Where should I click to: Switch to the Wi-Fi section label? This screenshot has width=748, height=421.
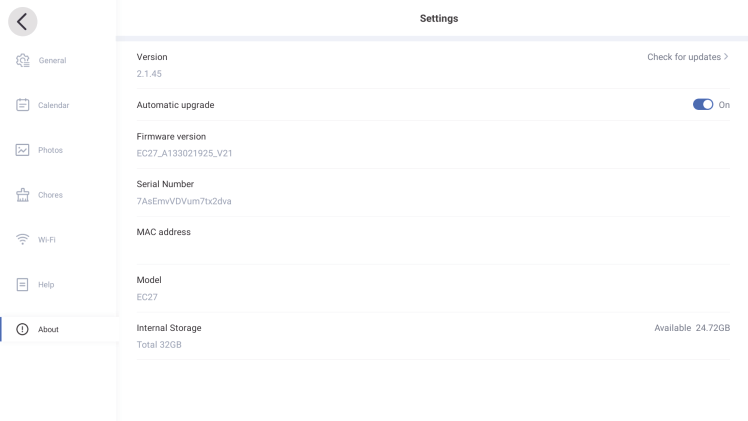tap(48, 240)
